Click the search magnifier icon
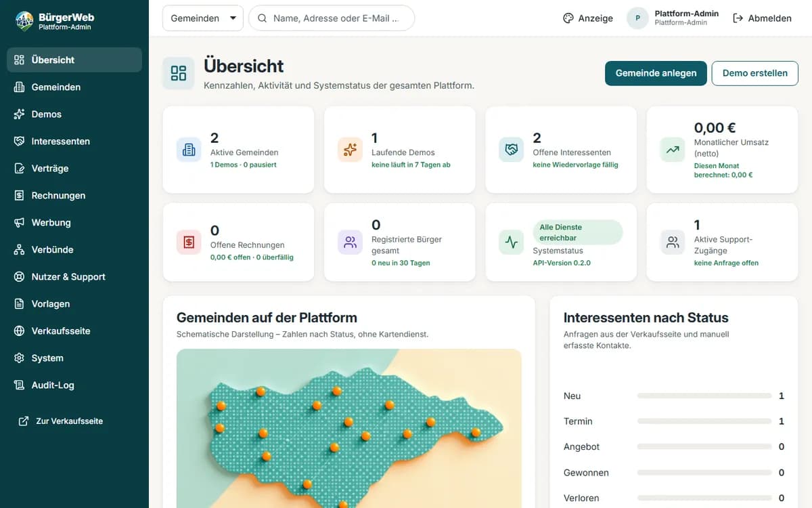The height and width of the screenshot is (508, 812). coord(263,18)
